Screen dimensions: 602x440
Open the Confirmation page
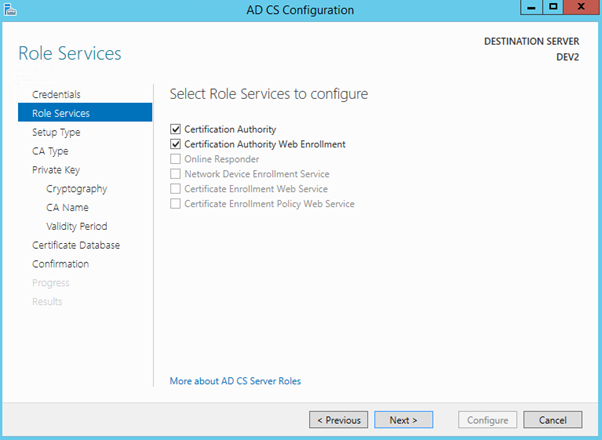(60, 264)
